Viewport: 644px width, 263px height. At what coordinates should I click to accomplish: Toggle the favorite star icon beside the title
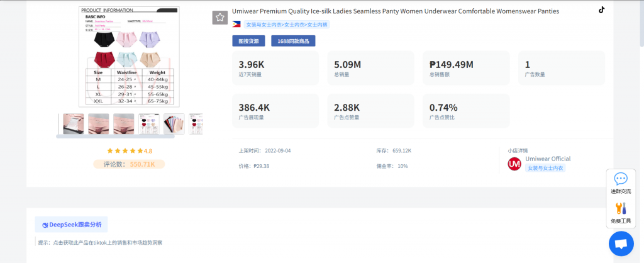(219, 18)
